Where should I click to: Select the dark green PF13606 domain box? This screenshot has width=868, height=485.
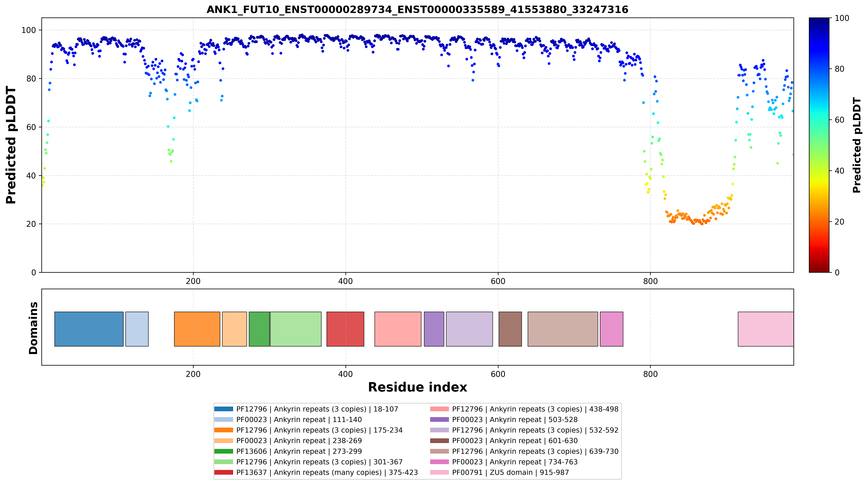[259, 329]
